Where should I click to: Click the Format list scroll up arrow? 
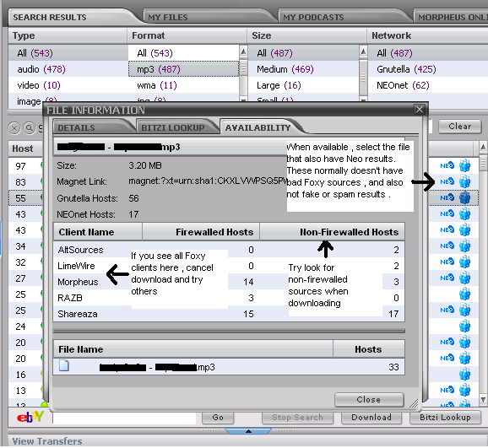[243, 51]
